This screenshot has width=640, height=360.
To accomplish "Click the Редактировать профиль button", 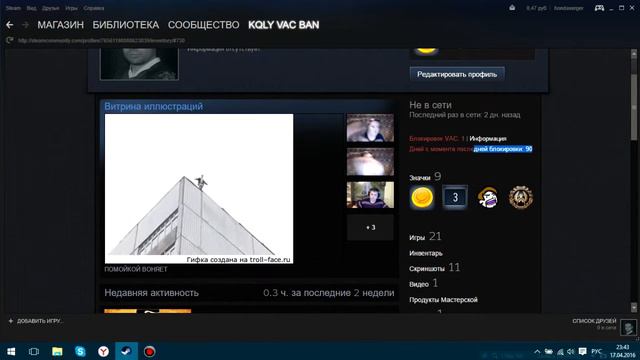I will [x=457, y=74].
